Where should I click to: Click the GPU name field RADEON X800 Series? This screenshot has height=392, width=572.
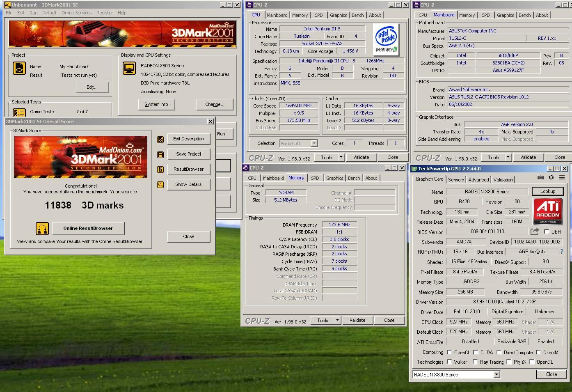pyautogui.click(x=487, y=192)
